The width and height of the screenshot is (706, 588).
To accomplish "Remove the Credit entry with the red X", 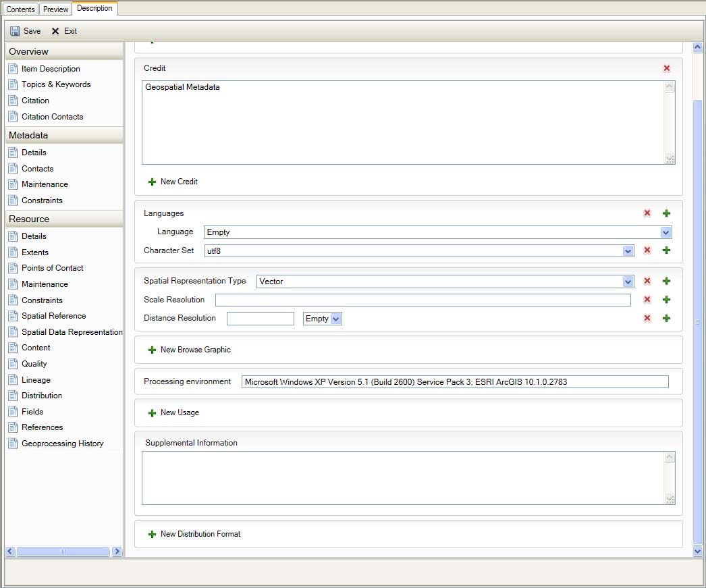I will pyautogui.click(x=667, y=68).
